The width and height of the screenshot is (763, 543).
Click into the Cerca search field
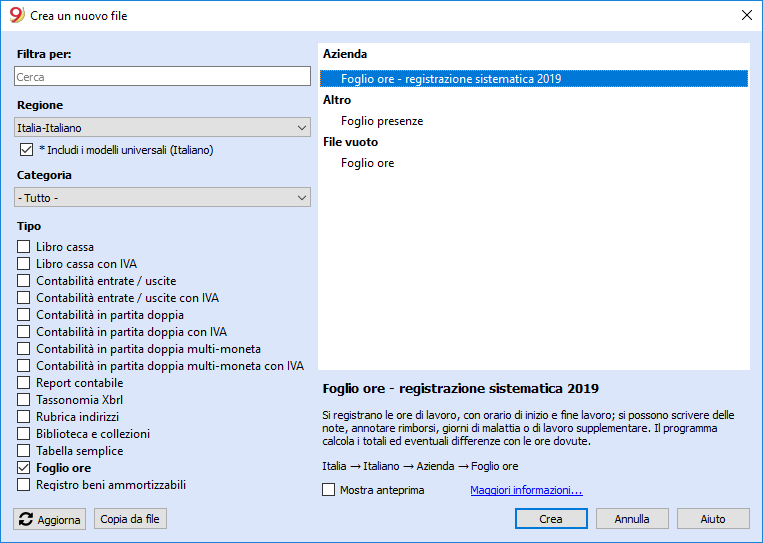point(162,76)
